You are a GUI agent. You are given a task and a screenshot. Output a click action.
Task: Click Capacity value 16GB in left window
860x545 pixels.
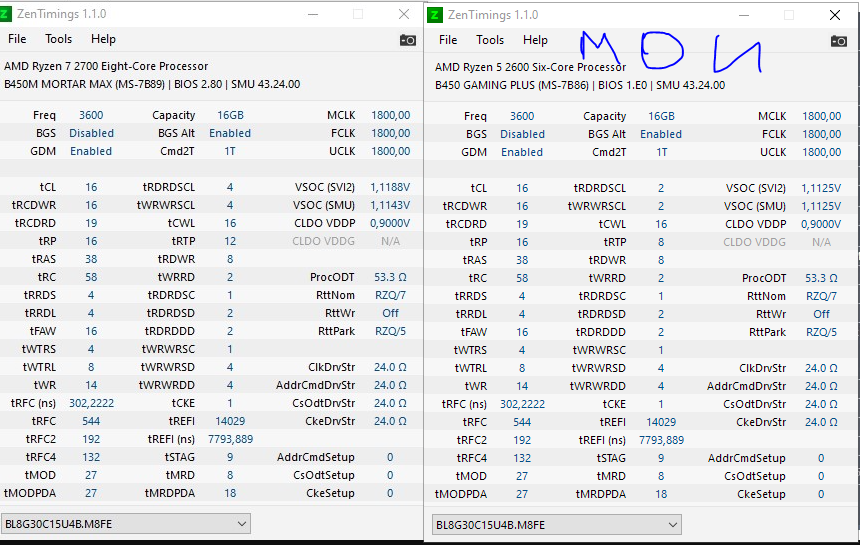[230, 115]
